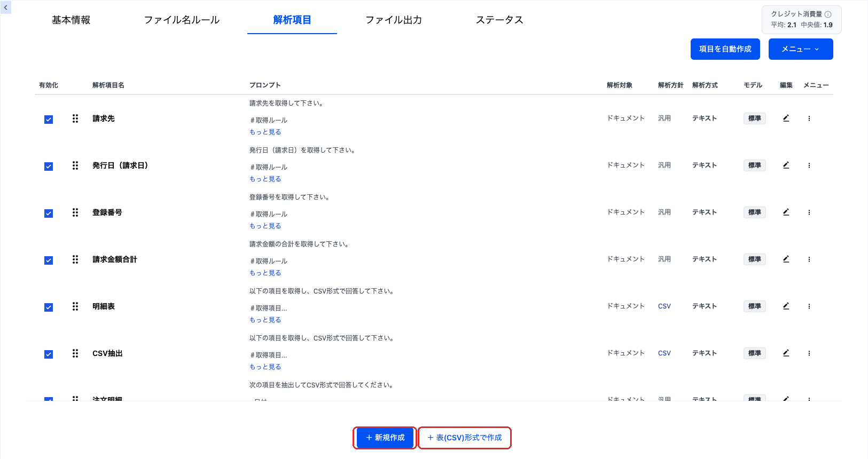Switch to ファイル名ルール tab
The width and height of the screenshot is (868, 459).
click(182, 20)
